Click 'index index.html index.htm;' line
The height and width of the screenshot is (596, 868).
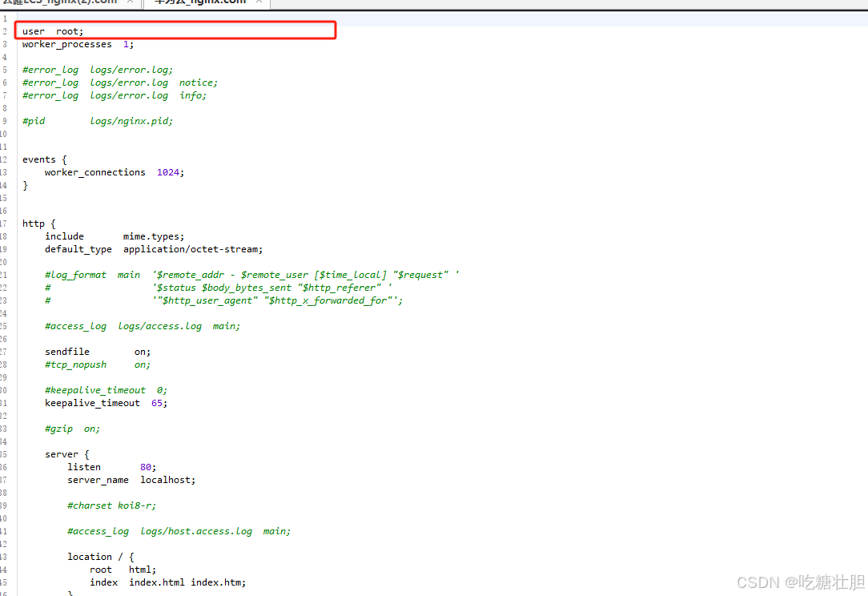coord(167,582)
